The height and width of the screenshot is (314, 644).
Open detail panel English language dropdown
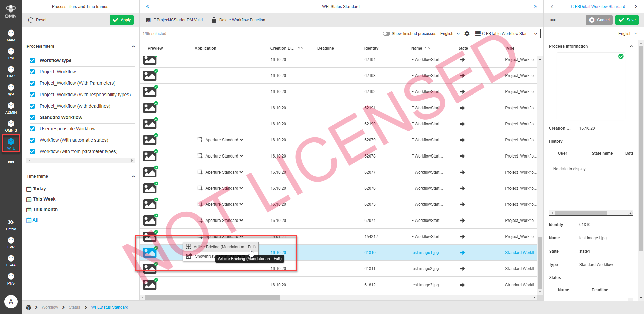click(x=628, y=34)
